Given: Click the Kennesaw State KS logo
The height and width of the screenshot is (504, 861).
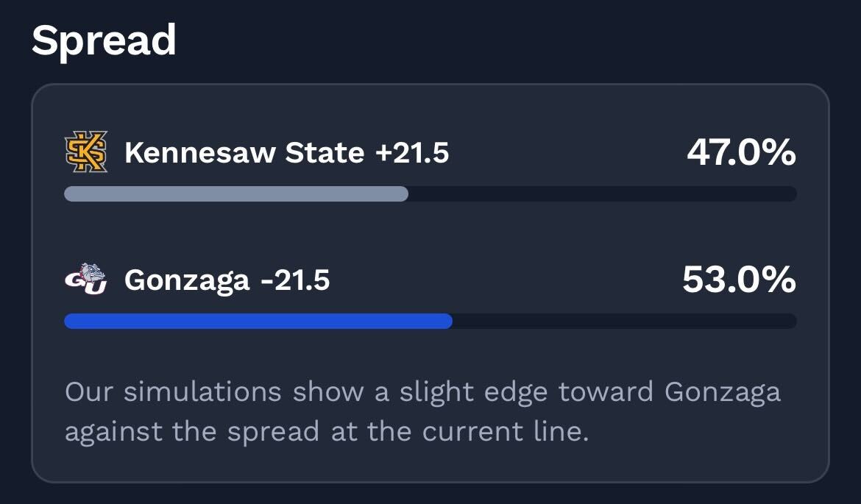Looking at the screenshot, I should point(86,152).
